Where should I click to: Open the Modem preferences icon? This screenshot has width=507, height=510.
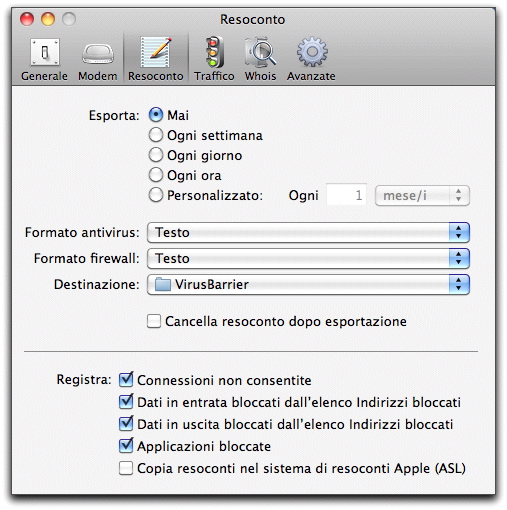(x=98, y=53)
